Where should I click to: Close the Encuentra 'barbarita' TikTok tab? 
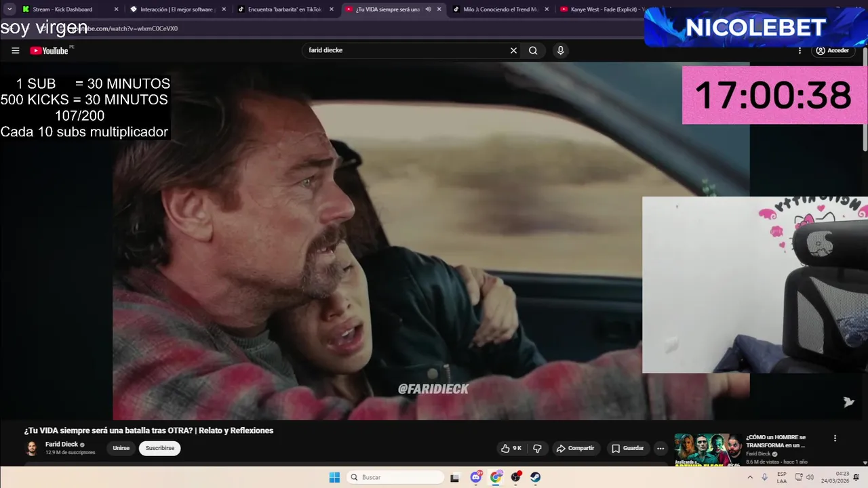pos(332,9)
